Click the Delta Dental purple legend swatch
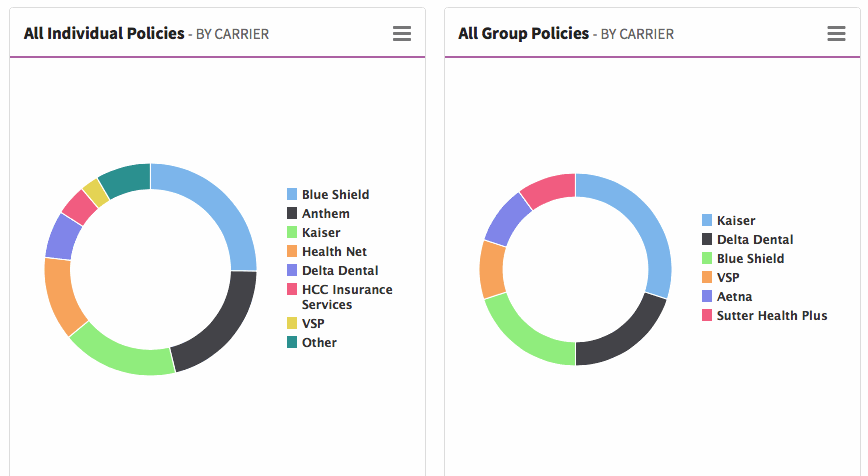868x476 pixels. [292, 271]
